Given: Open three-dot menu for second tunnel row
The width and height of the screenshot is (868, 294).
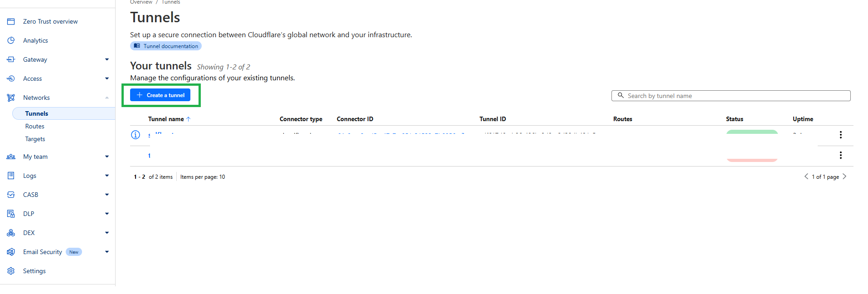Looking at the screenshot, I should tap(841, 155).
